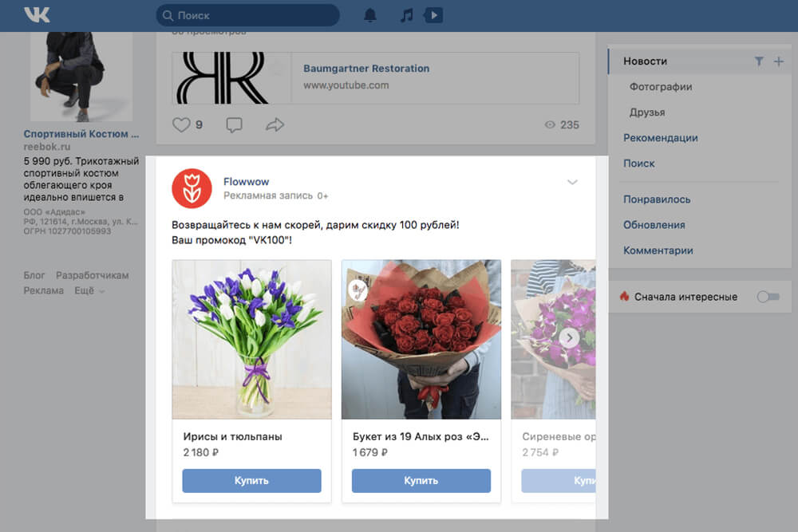Open the red roses bouquet photo
Viewport: 798px width, 532px height.
[x=421, y=339]
